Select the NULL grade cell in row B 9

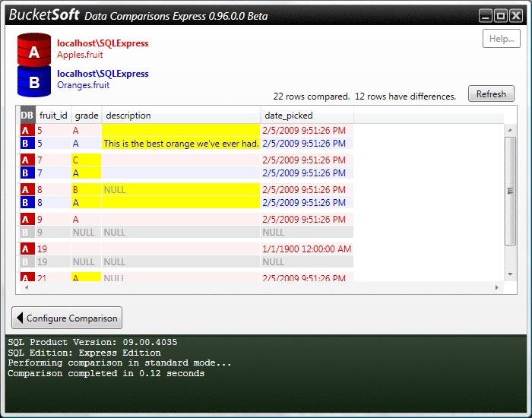[x=86, y=232]
